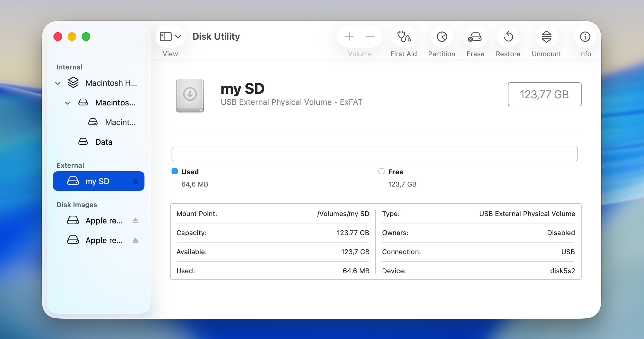Click the Restore label
Viewport: 644px width, 339px height.
coord(508,54)
